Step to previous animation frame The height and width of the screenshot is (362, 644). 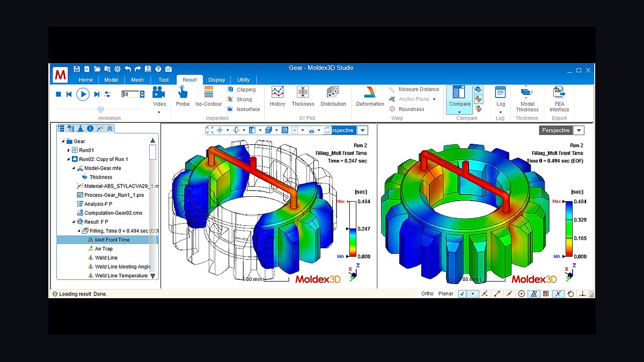69,94
